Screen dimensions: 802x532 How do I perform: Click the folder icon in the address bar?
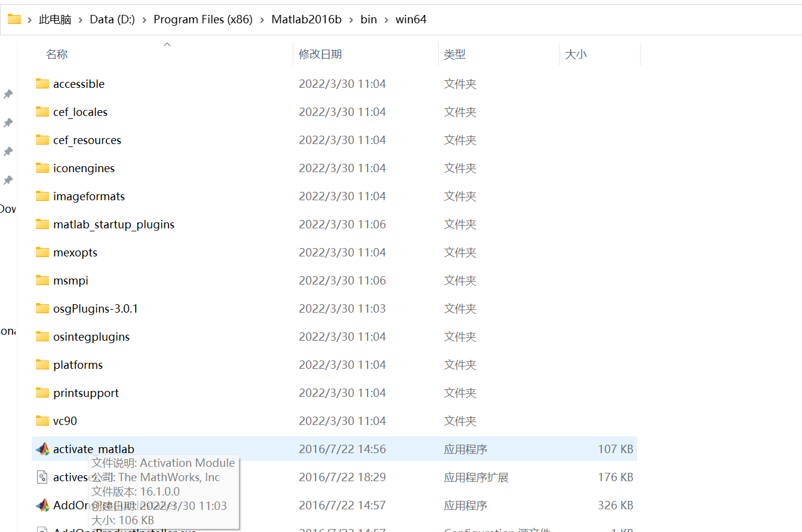click(14, 19)
